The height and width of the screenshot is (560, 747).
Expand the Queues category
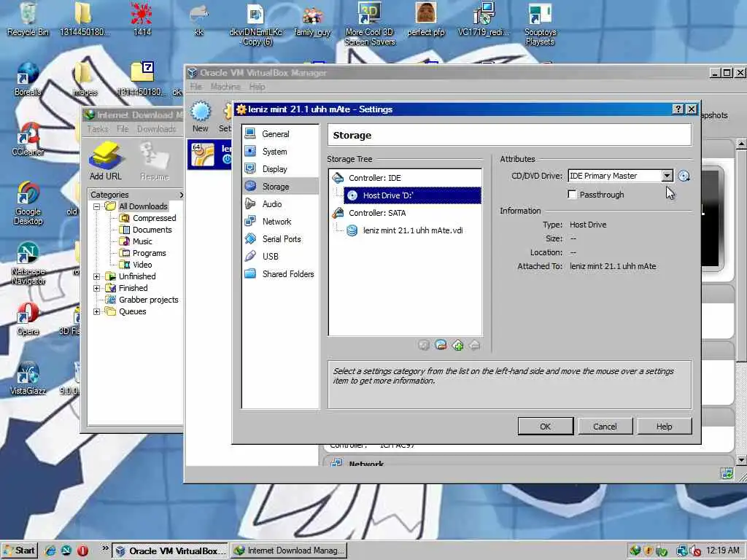[97, 311]
